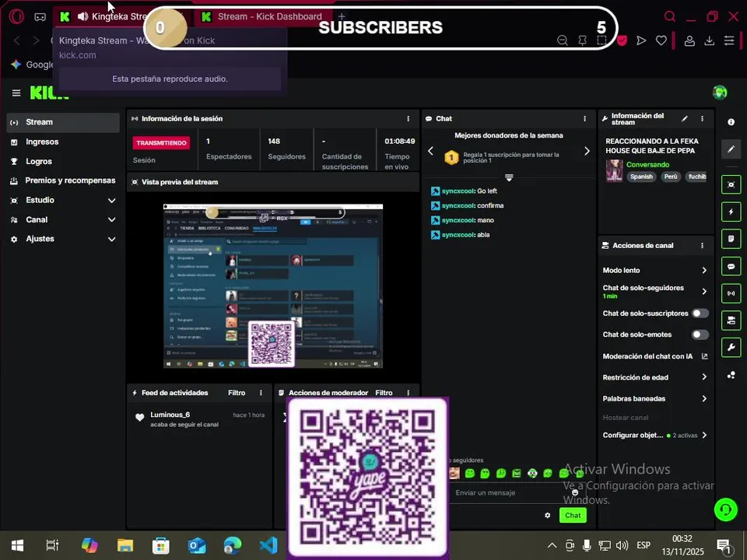This screenshot has height=560, width=747.
Task: Open green support headset bubble
Action: pos(725,510)
